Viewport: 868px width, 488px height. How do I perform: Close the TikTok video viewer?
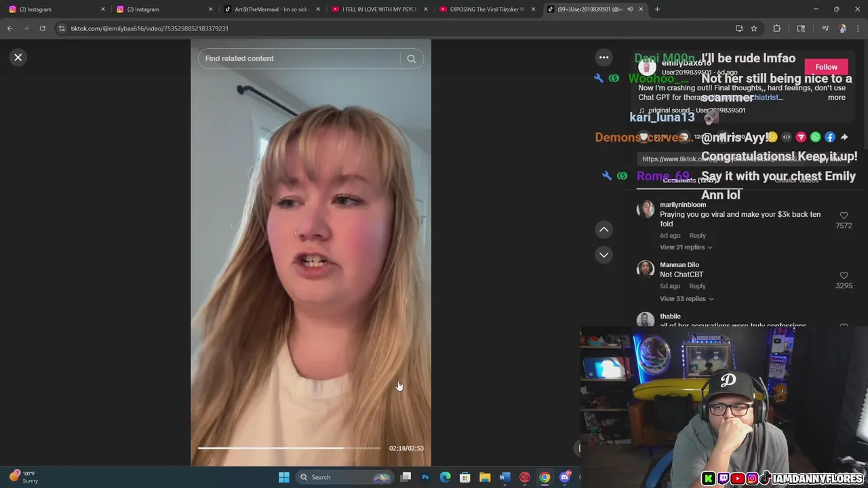[x=18, y=58]
